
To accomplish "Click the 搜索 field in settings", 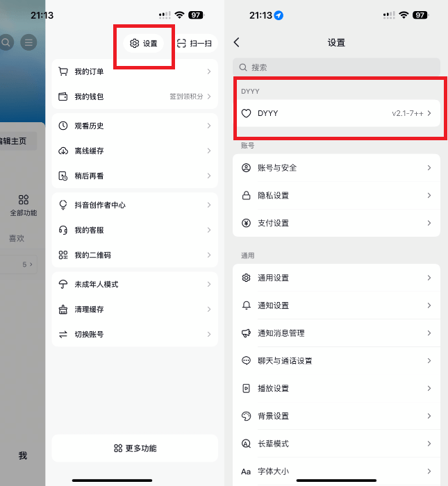I will [336, 67].
